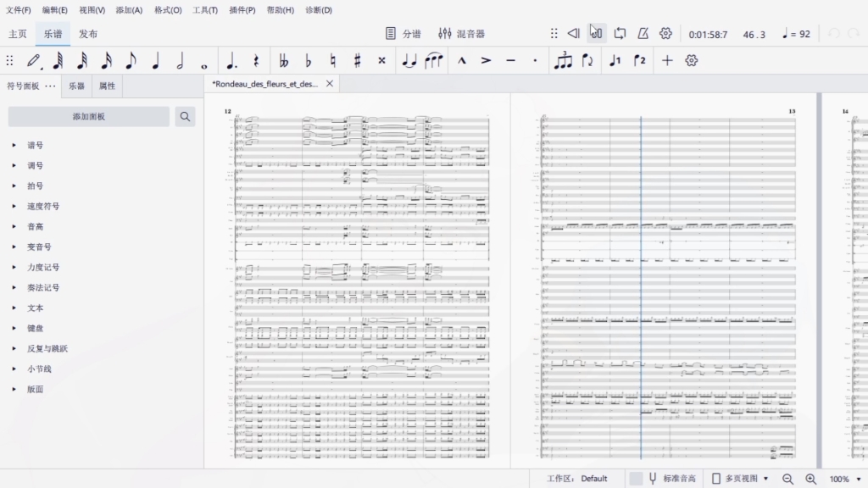This screenshot has width=868, height=488.
Task: Open the 多页视图 view mode dropdown
Action: click(741, 479)
